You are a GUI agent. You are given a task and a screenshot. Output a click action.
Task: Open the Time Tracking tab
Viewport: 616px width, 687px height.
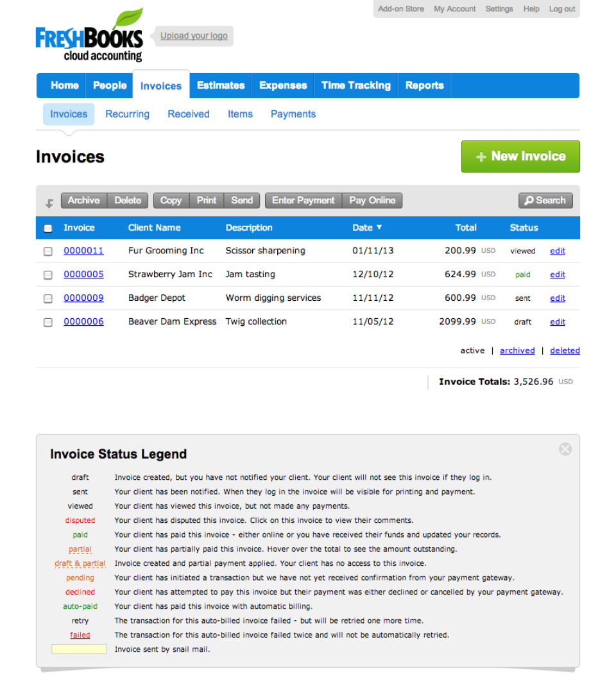pyautogui.click(x=356, y=85)
